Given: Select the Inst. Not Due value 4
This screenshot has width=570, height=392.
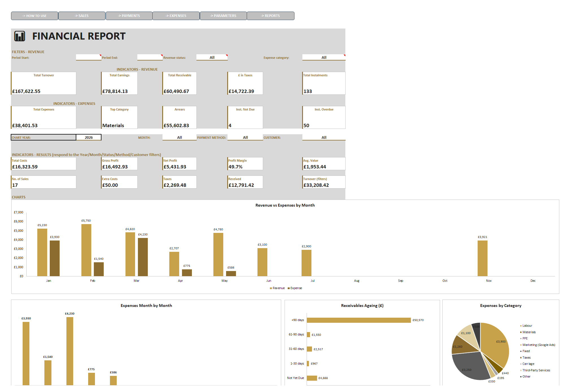Looking at the screenshot, I should pyautogui.click(x=230, y=125).
